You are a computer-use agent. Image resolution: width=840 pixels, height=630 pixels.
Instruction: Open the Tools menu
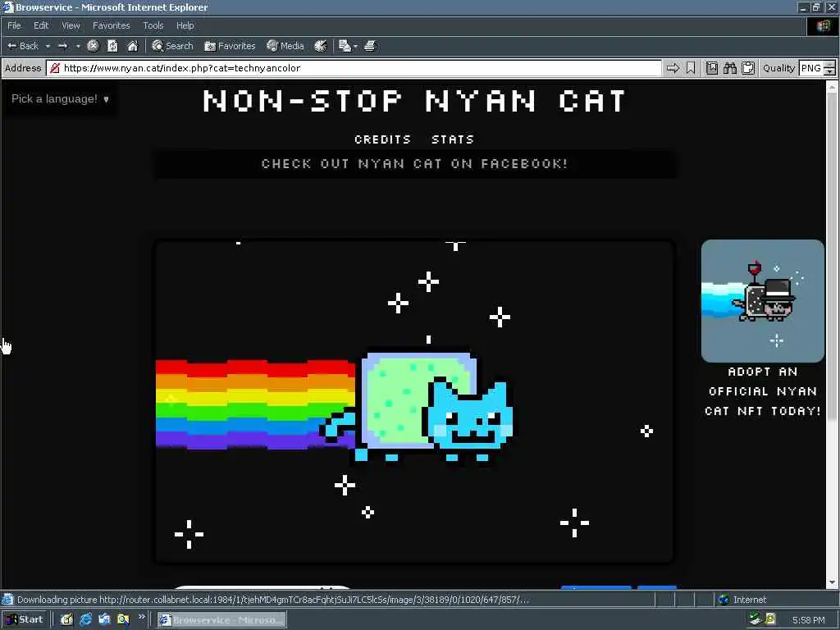click(x=153, y=25)
